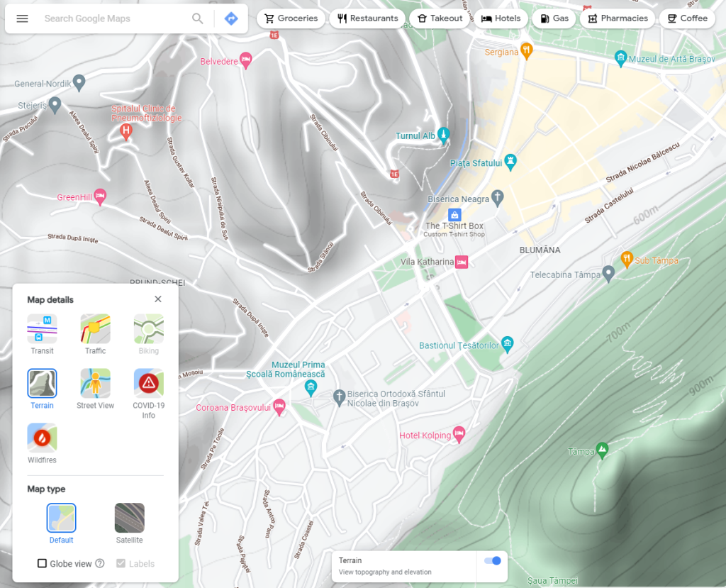Switch to Satellite map type
This screenshot has width=726, height=588.
pos(130,523)
